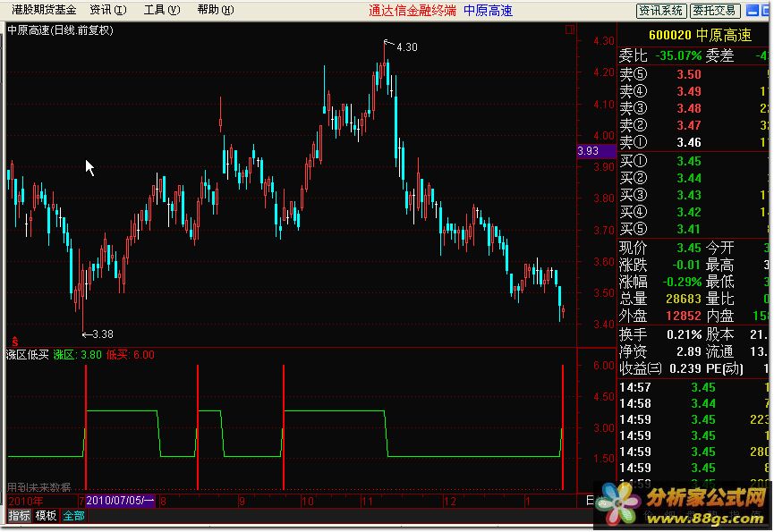Select the 卖④ ask price 3.49
Screen dimensions: 774x532
[689, 91]
